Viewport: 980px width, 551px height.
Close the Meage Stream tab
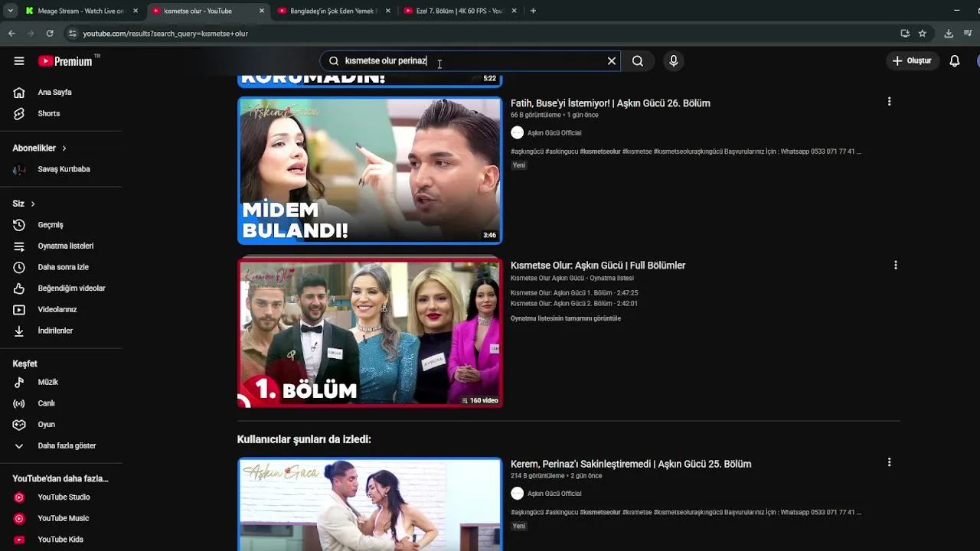point(136,11)
